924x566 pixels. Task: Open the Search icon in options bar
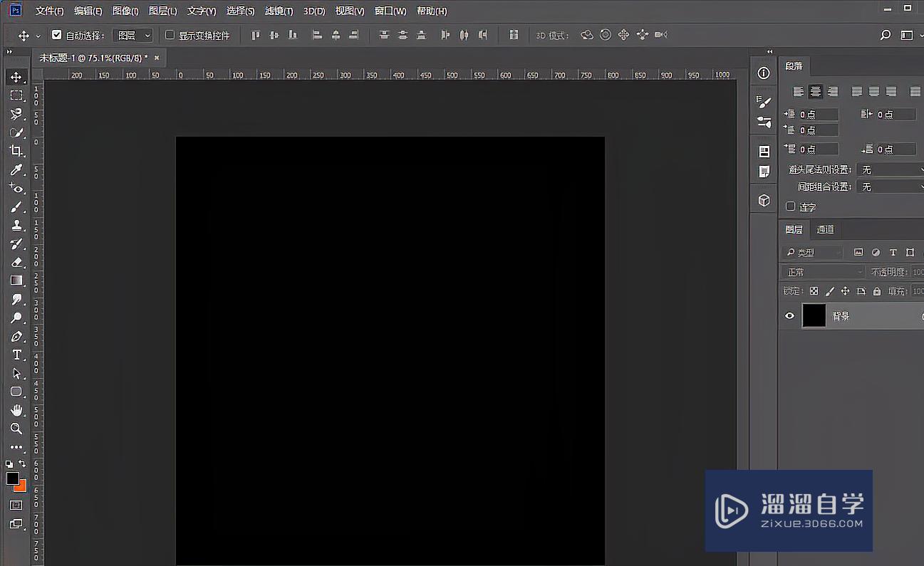886,35
